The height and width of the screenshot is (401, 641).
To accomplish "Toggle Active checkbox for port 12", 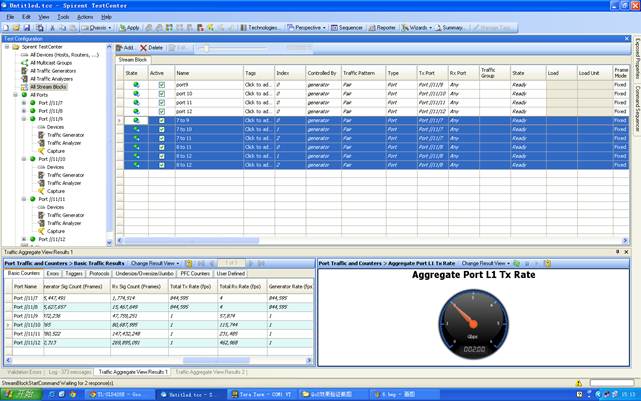I will click(162, 112).
